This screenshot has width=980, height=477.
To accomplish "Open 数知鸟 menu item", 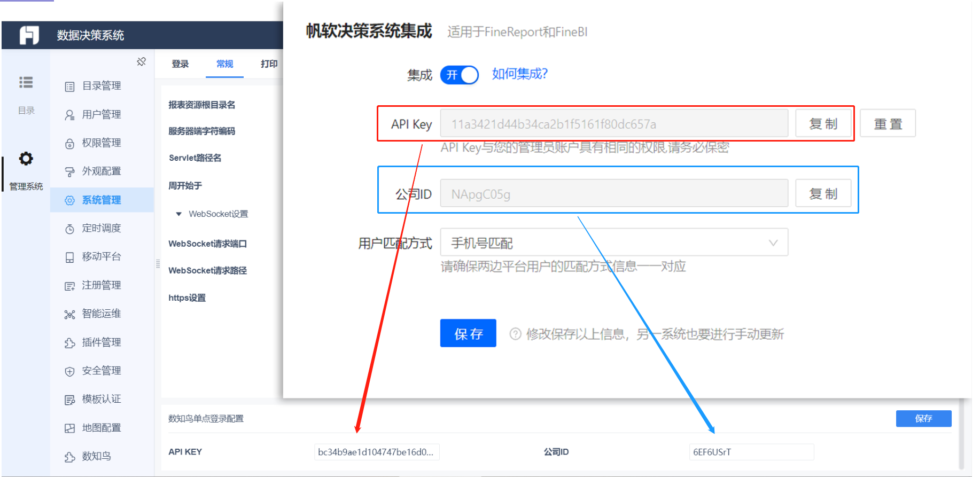I will coord(97,456).
